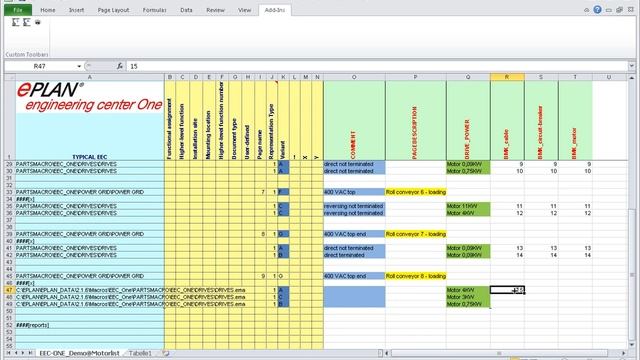Open the View ribbon tab
Image resolution: width=640 pixels, height=360 pixels.
click(244, 10)
